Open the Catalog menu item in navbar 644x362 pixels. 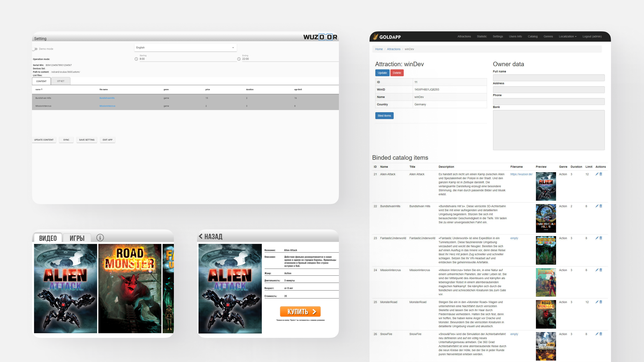point(533,36)
